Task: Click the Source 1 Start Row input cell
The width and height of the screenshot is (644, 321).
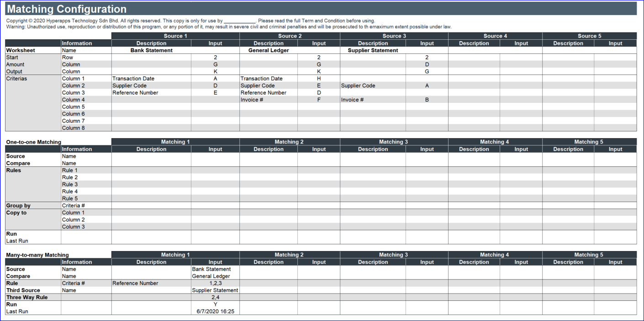Action: 215,58
